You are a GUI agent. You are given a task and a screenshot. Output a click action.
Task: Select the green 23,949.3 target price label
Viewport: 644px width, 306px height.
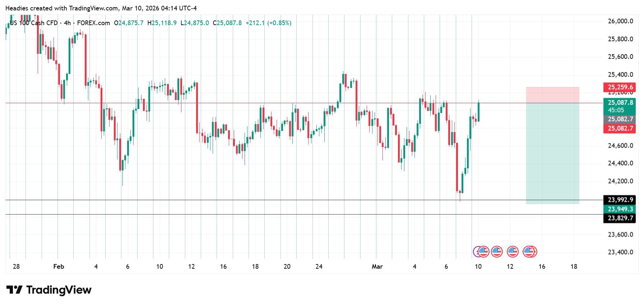[620, 209]
